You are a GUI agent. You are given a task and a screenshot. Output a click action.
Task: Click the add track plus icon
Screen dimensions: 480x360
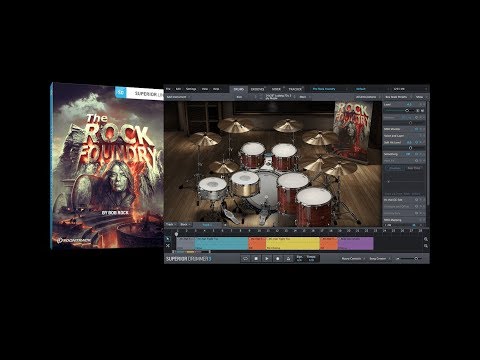225,225
